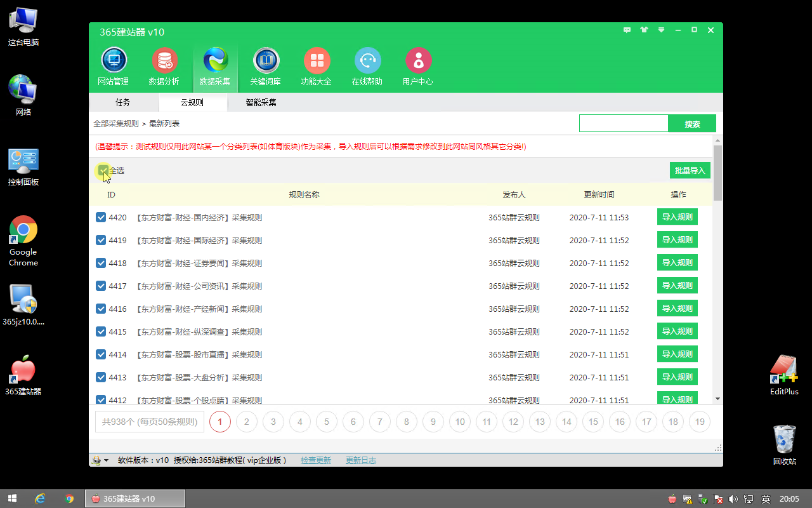The width and height of the screenshot is (812, 508).
Task: Open the 用户中心 toolbar icon
Action: (x=418, y=67)
